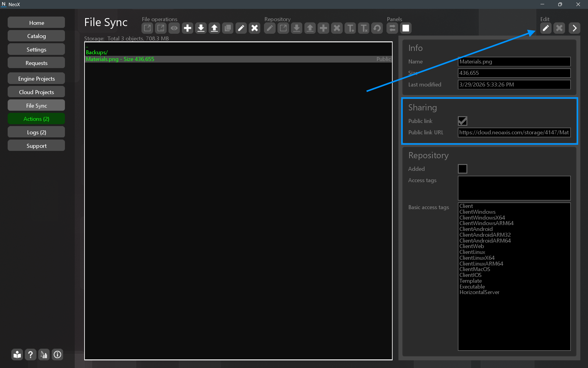Click the green Actions (2) button

click(x=36, y=119)
